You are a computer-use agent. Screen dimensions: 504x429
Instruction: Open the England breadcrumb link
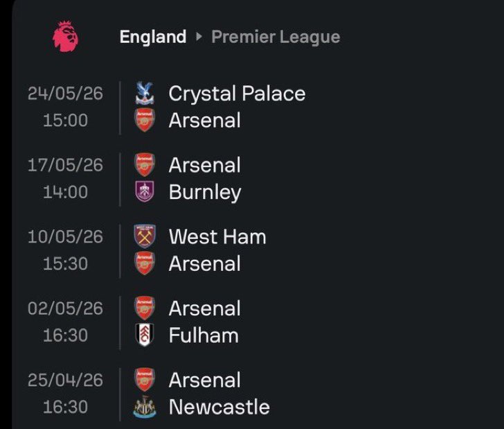coord(153,37)
